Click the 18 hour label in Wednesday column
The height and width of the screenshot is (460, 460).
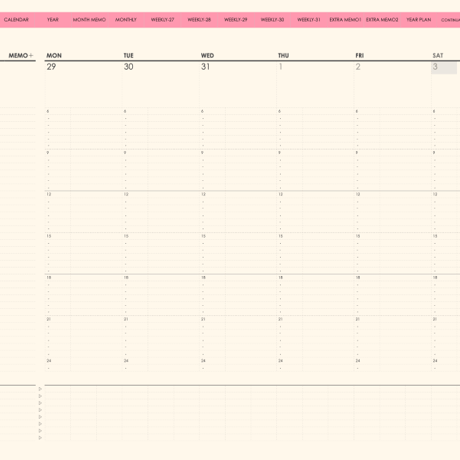pos(203,277)
